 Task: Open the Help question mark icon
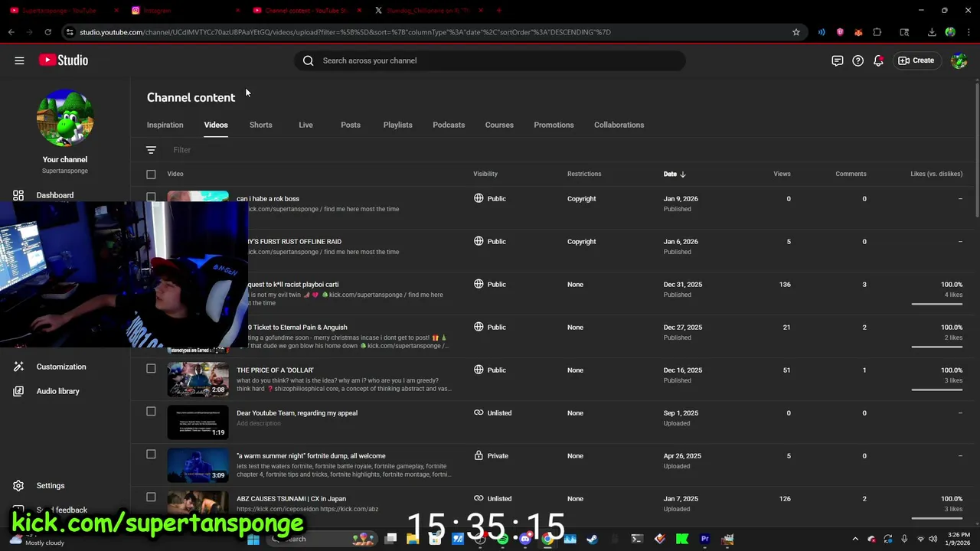pos(858,60)
